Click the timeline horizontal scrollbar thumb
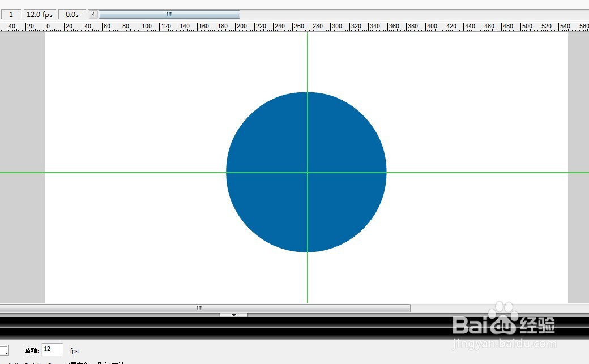This screenshot has height=364, width=589. coord(169,15)
